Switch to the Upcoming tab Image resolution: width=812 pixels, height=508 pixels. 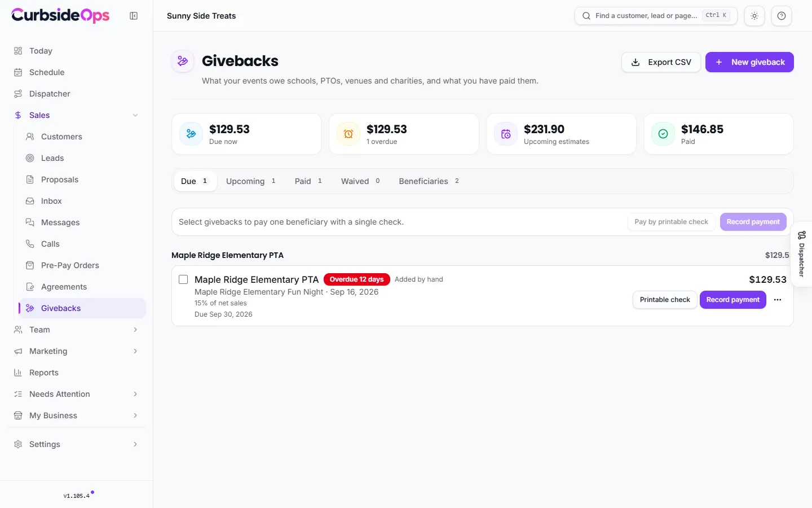251,181
